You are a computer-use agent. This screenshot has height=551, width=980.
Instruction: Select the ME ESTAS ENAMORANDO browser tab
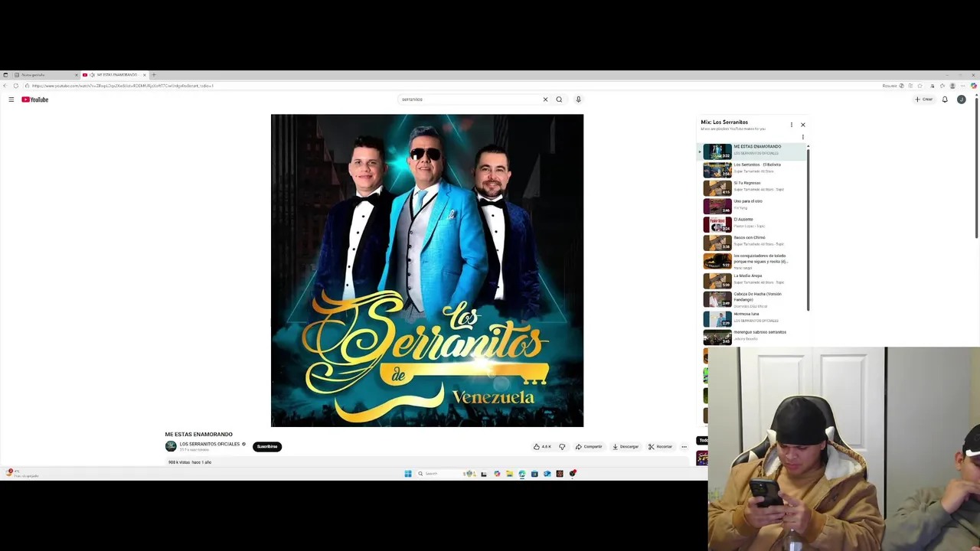(113, 75)
